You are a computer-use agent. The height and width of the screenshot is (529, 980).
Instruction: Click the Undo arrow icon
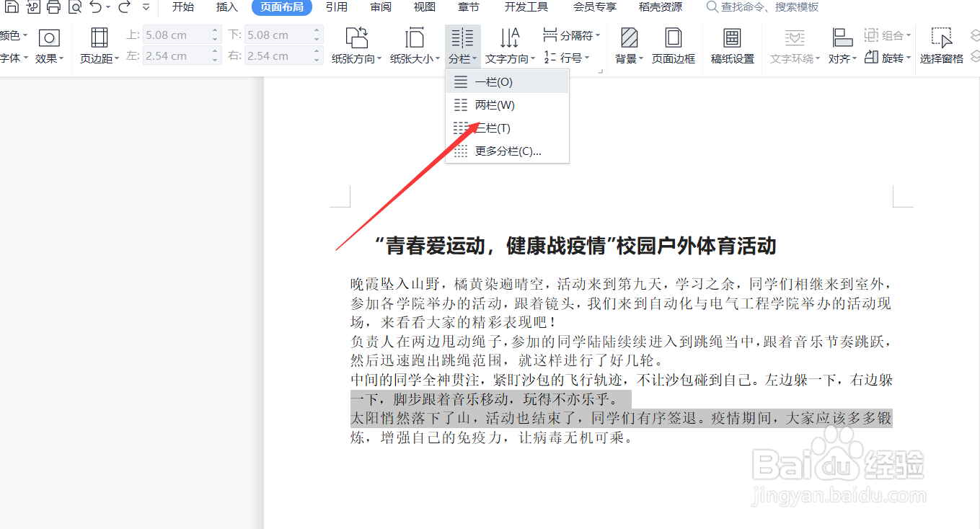tap(96, 7)
